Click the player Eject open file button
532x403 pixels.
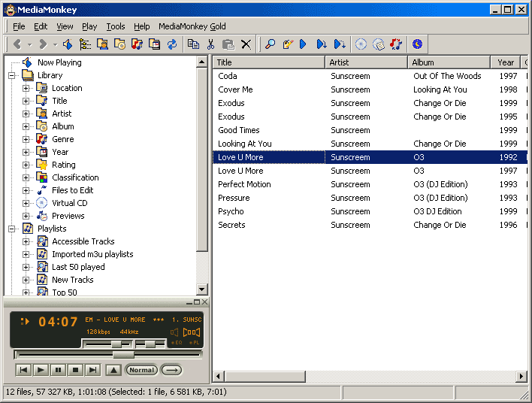(113, 370)
